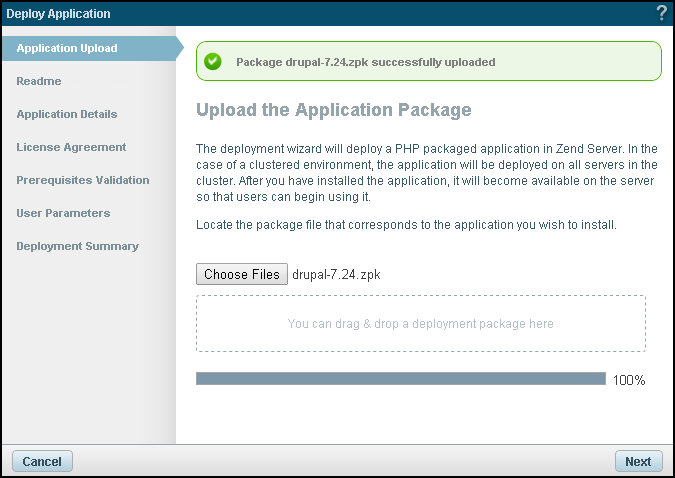The width and height of the screenshot is (675, 478).
Task: Click the successfully uploaded notification banner
Action: pyautogui.click(x=428, y=61)
